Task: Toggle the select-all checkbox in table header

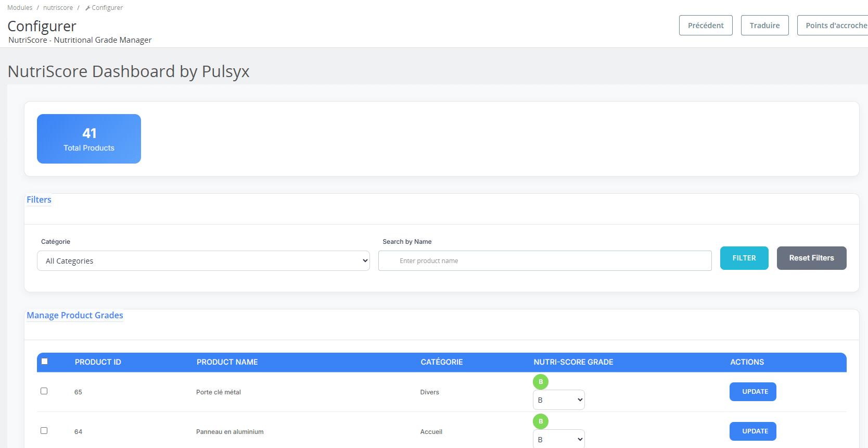Action: 45,361
